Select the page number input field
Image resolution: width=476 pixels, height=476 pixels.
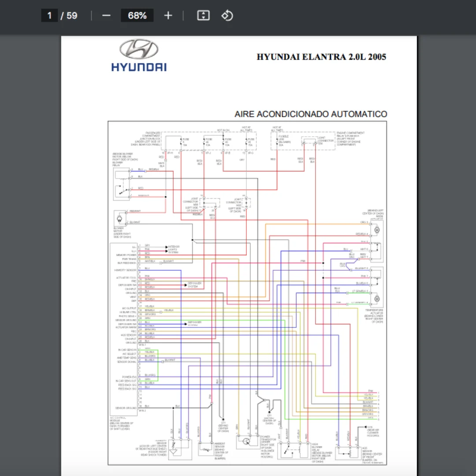click(49, 15)
